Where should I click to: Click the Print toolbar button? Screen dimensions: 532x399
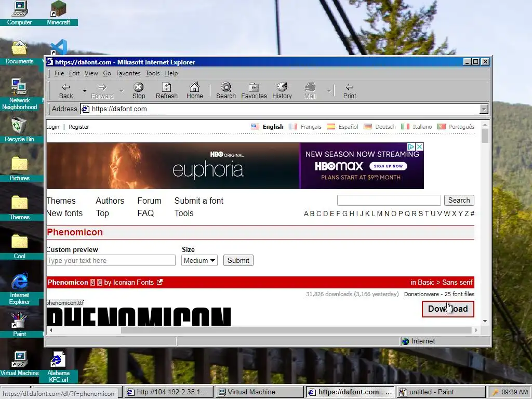350,90
